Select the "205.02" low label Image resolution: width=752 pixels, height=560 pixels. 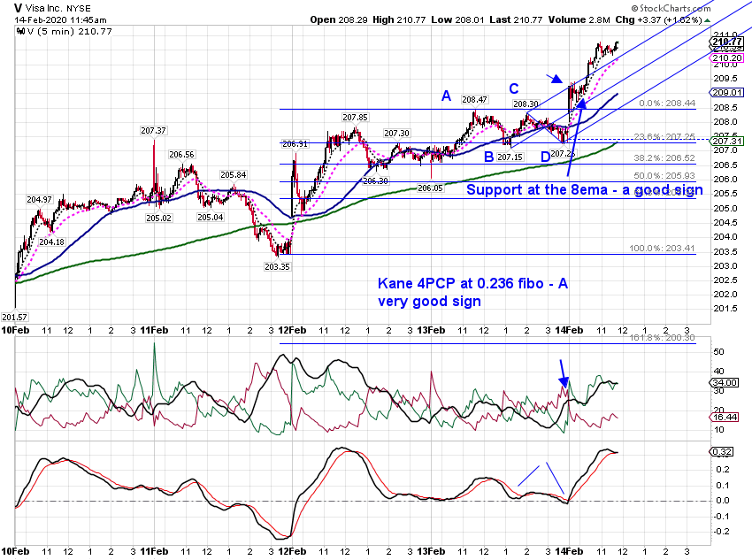click(158, 219)
